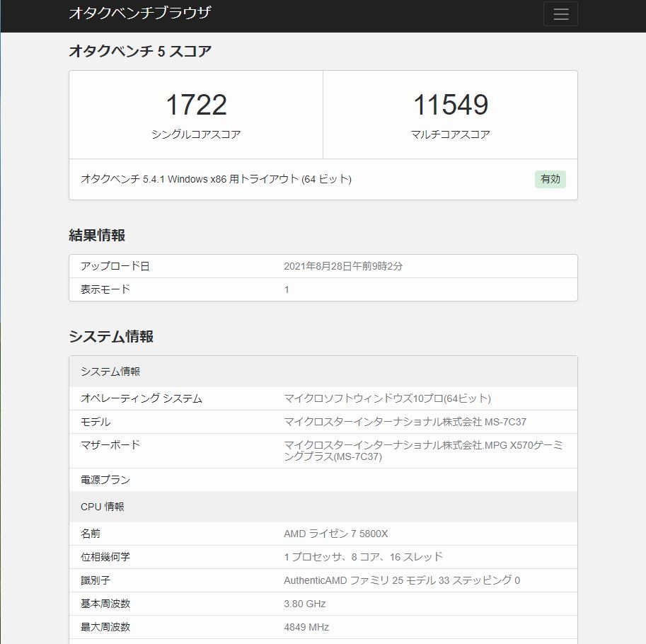Click the オペレーティング システム label

142,398
